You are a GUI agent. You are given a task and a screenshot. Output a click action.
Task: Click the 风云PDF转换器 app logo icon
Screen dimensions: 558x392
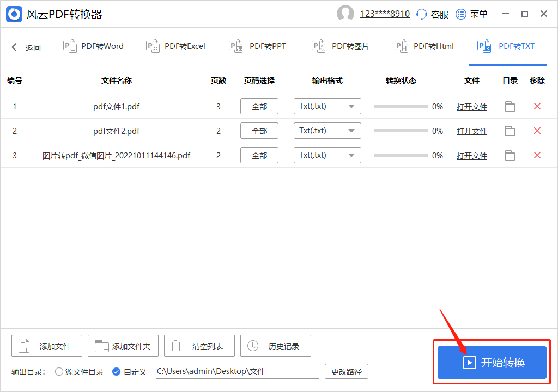(14, 14)
